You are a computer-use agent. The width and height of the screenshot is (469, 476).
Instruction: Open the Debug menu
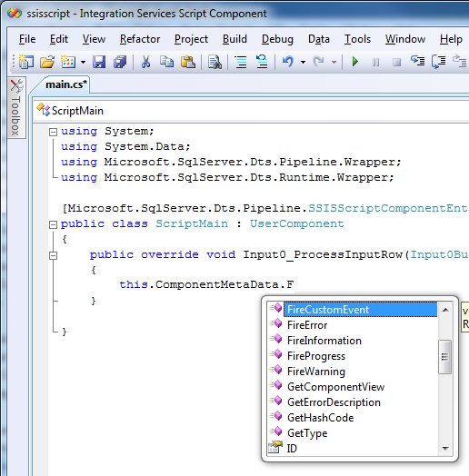coord(277,39)
